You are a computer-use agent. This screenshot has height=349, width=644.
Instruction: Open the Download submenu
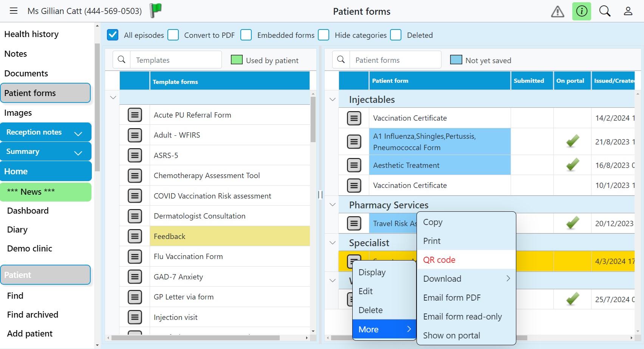[442, 279]
